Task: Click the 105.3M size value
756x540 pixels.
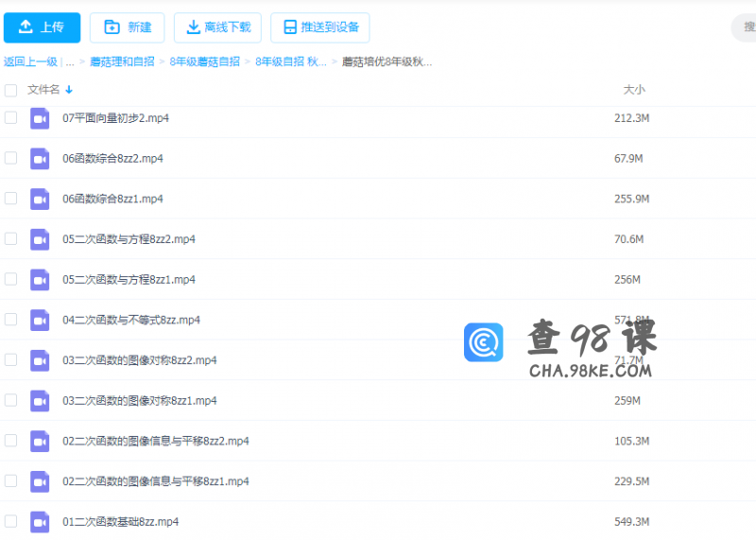Action: coord(631,441)
